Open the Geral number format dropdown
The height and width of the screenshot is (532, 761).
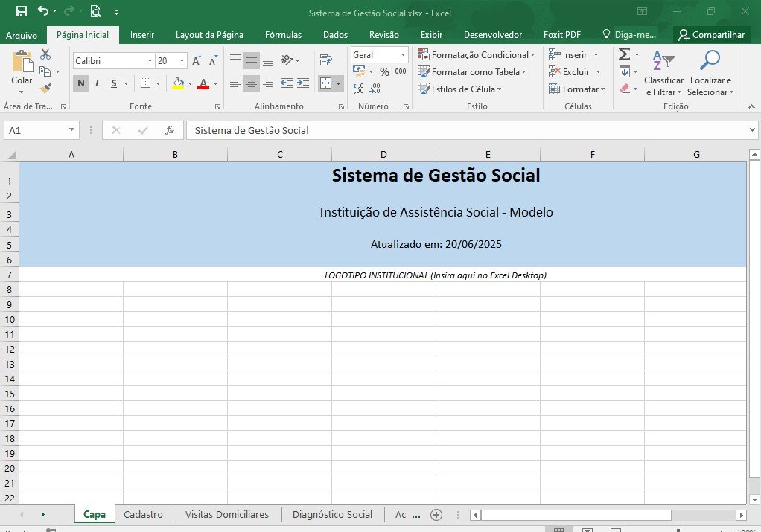[403, 55]
